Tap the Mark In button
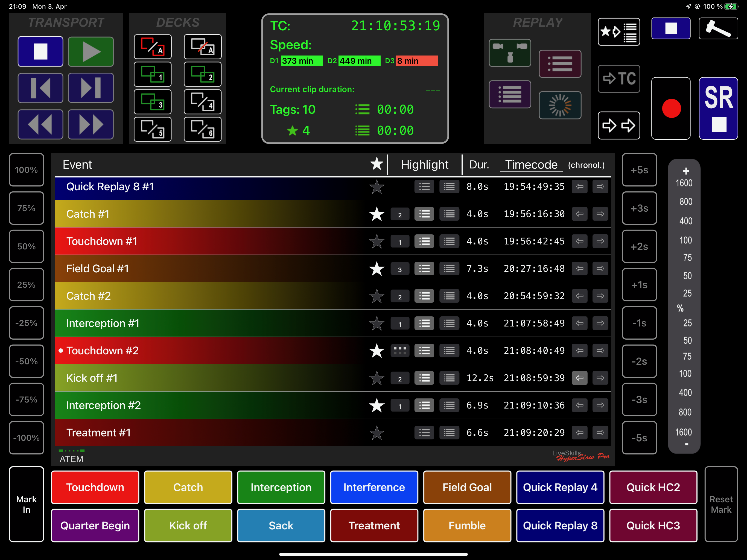The height and width of the screenshot is (560, 747). pyautogui.click(x=26, y=504)
